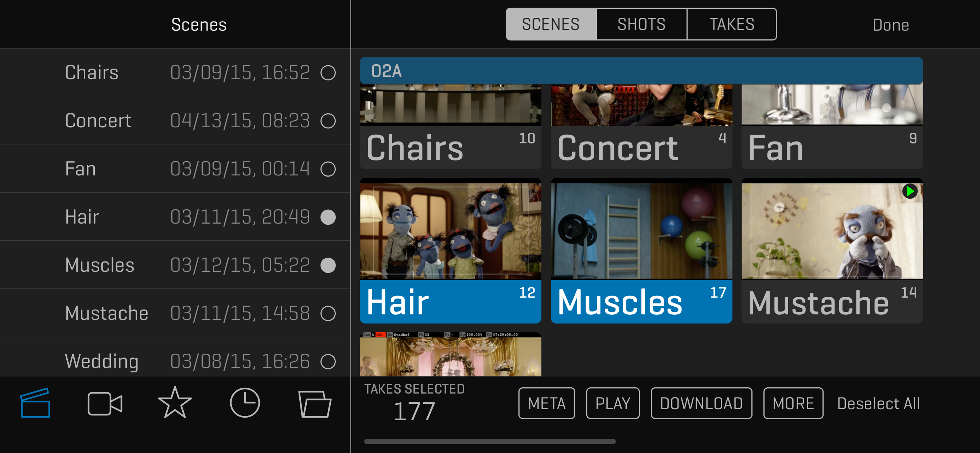Open the folders icon
The height and width of the screenshot is (453, 980).
315,404
